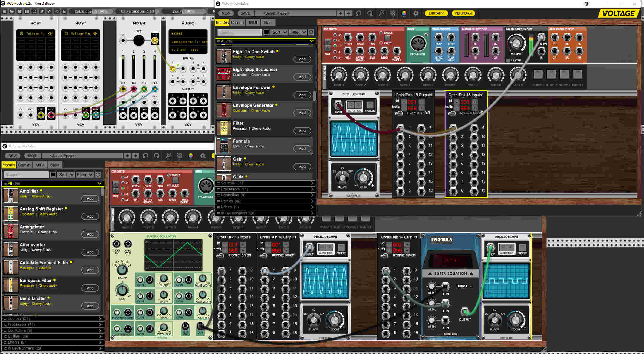
Task: Open Select Preset box in top Voltage Modular
Action: (295, 13)
